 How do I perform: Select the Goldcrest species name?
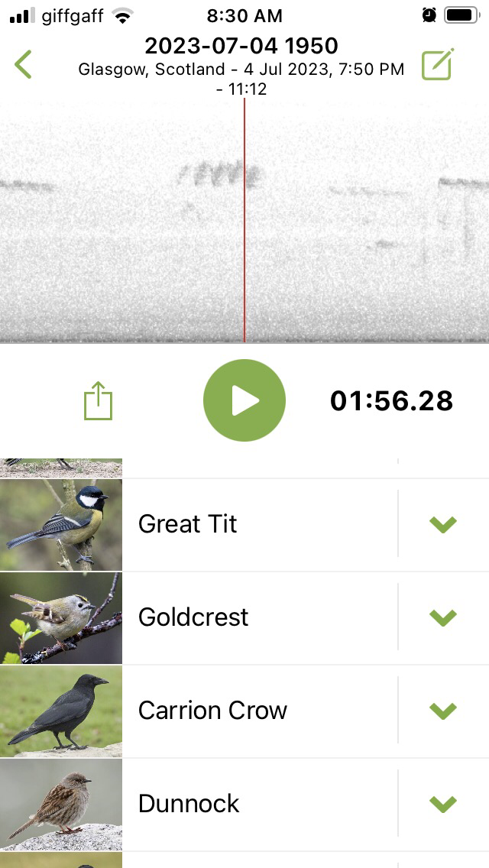[x=193, y=617]
